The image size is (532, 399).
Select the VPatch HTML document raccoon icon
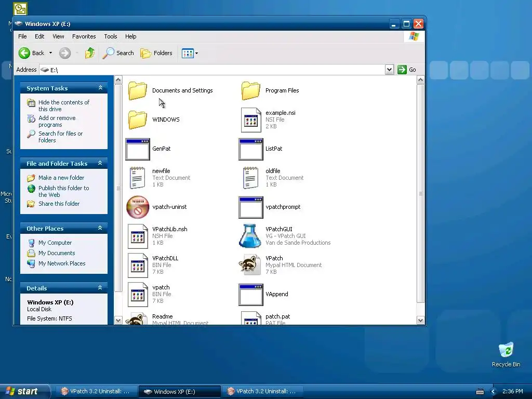(250, 264)
